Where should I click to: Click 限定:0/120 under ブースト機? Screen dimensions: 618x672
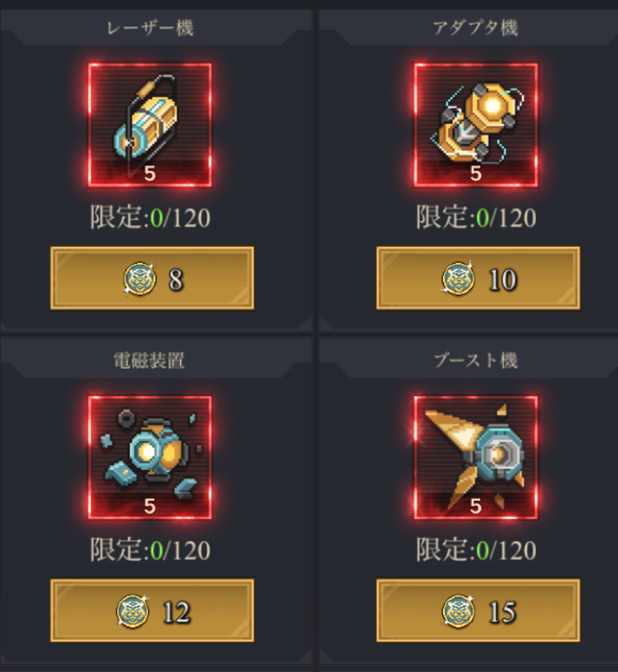pyautogui.click(x=476, y=550)
